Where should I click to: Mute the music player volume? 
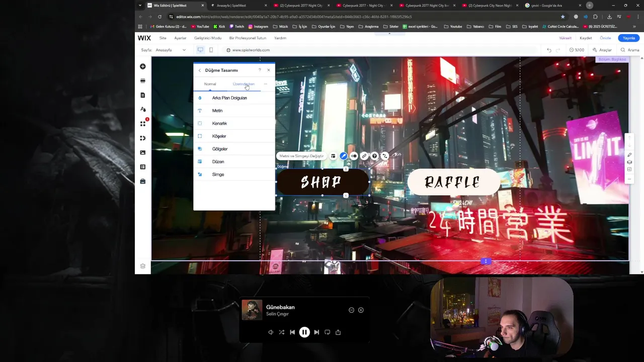coord(271,332)
